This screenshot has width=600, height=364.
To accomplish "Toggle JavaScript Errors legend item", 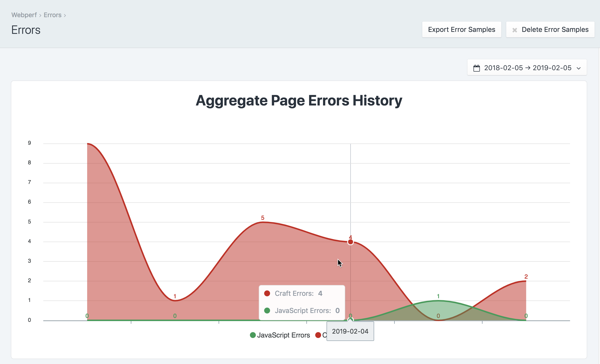I will click(280, 335).
